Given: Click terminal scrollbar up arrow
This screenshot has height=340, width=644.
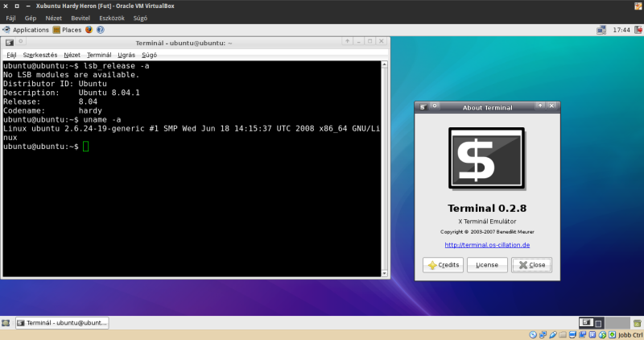Looking at the screenshot, I should click(385, 64).
